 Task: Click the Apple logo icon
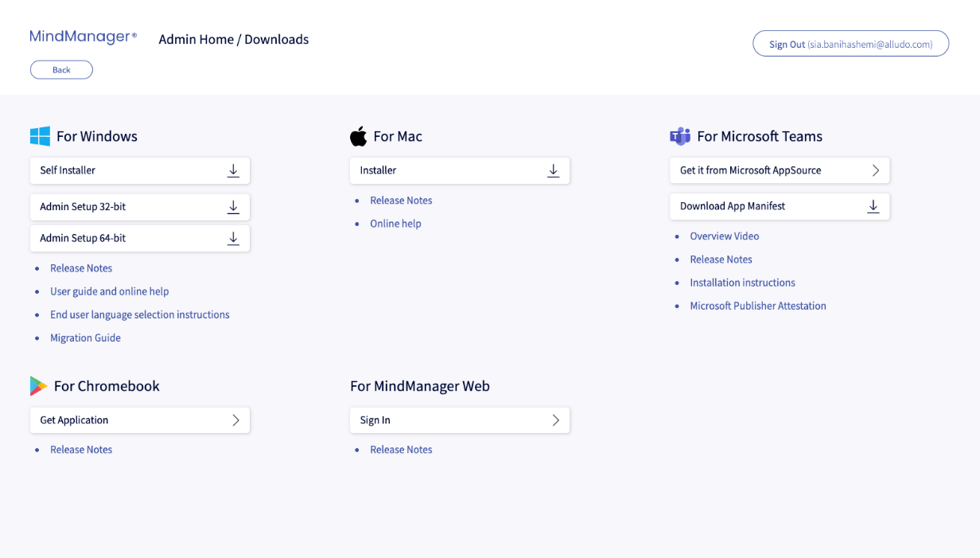(359, 136)
